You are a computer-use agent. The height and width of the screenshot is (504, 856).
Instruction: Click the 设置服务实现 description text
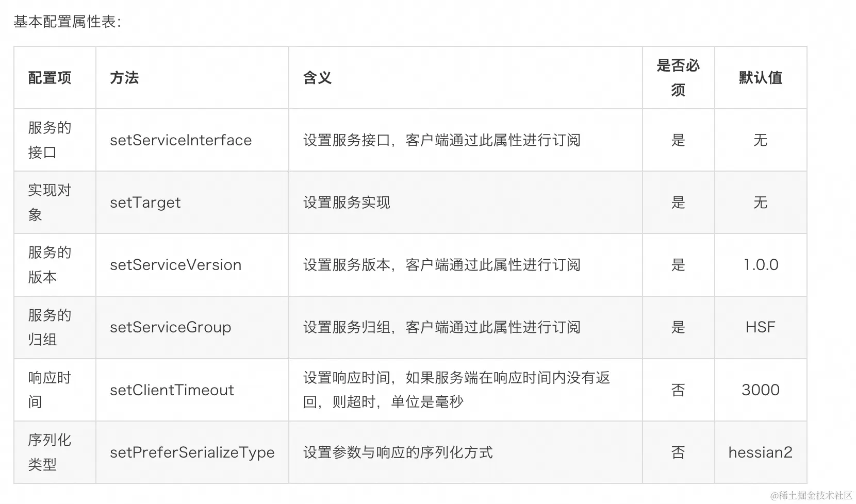click(x=347, y=203)
